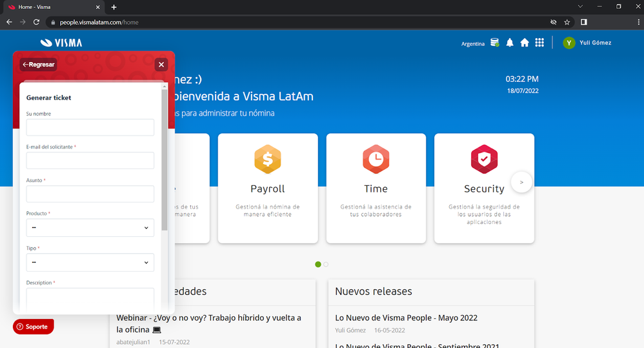Open the tab search chevron
This screenshot has height=348, width=644.
[580, 6]
